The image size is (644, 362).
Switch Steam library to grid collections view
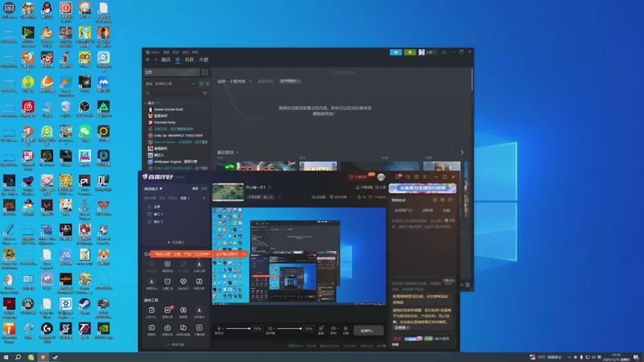[205, 72]
